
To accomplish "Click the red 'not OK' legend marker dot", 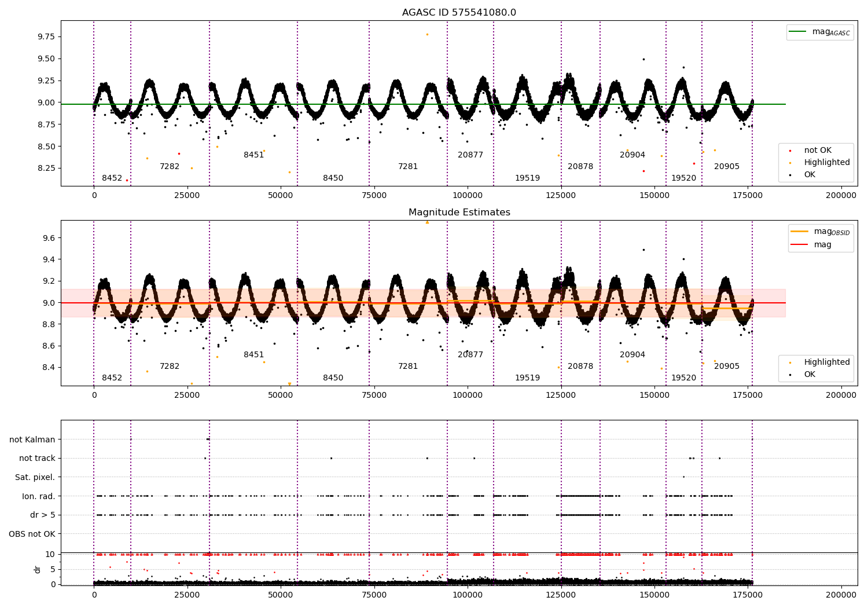I will 790,151.
